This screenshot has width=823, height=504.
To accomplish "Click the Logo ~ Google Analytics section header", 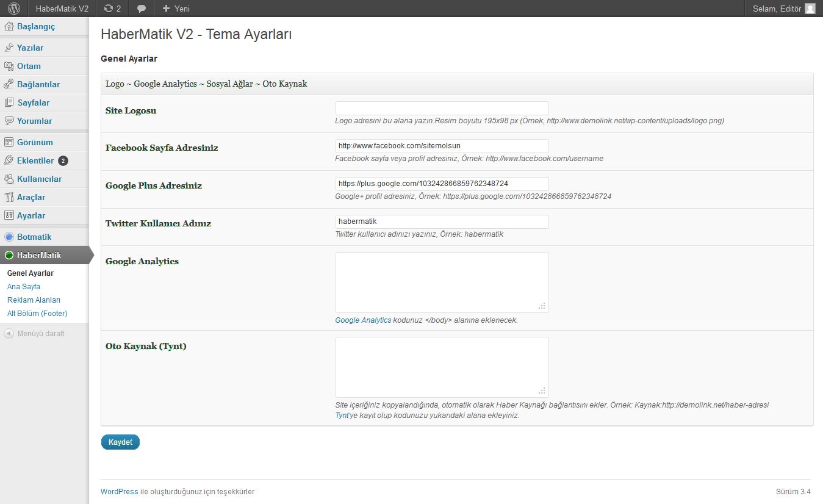I will 457,84.
